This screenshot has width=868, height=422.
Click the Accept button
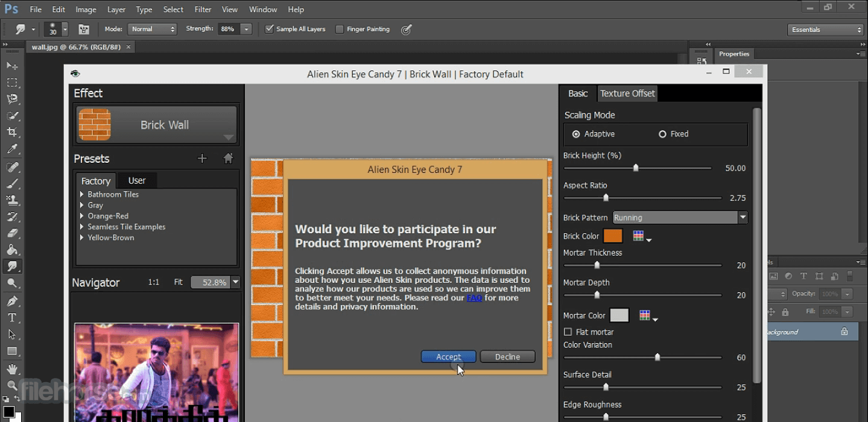pos(448,357)
